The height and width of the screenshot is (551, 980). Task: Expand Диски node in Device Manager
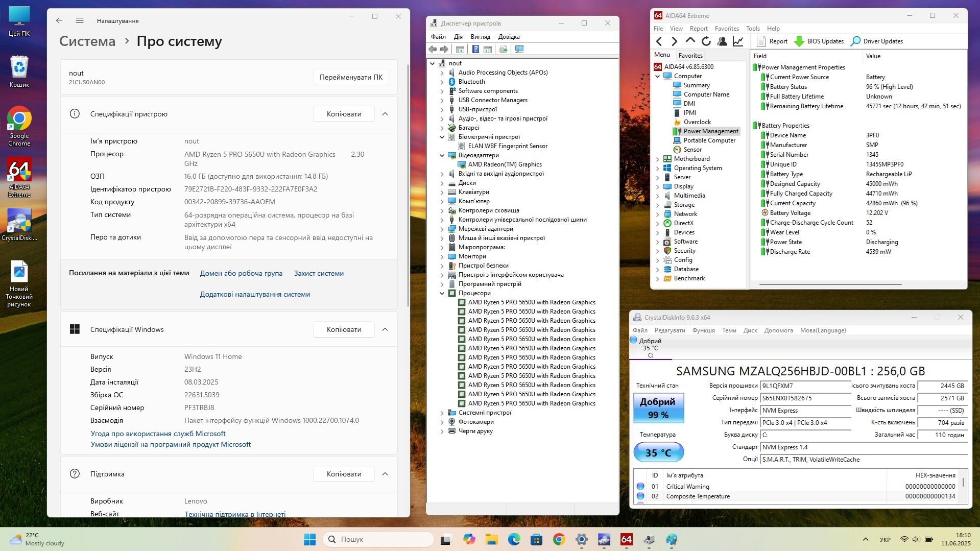[x=442, y=183]
